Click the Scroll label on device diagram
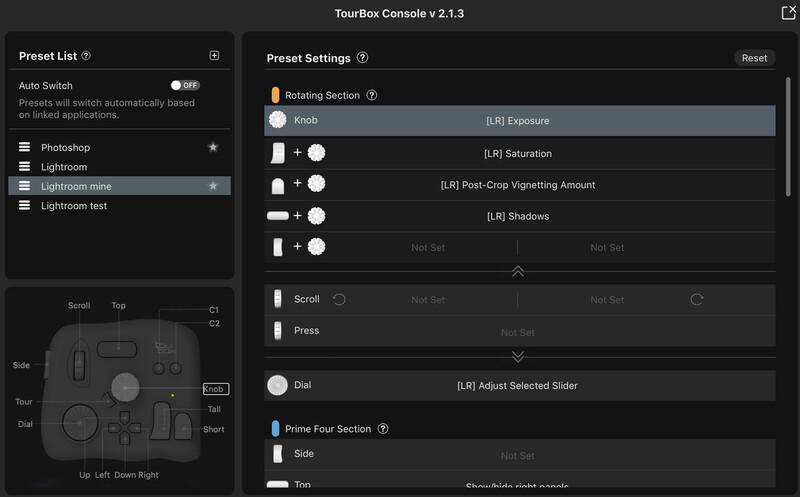The height and width of the screenshot is (497, 800). tap(79, 305)
